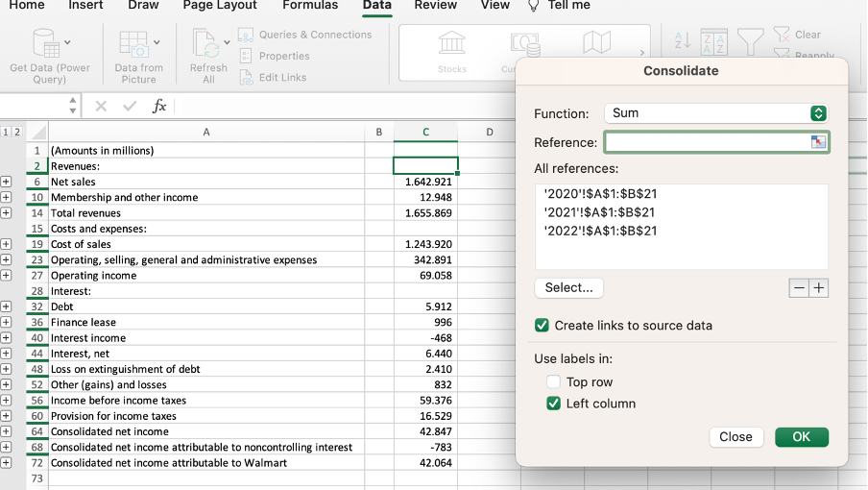Click the Stocks data type icon
The width and height of the screenshot is (868, 490).
[x=451, y=44]
